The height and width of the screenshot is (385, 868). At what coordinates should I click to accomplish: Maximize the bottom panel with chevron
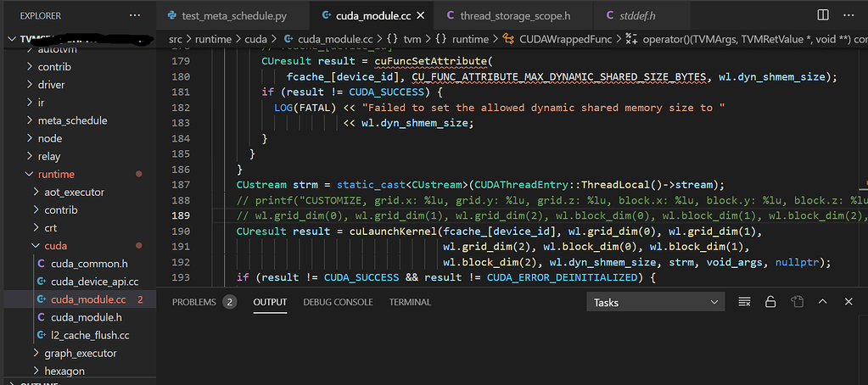click(x=822, y=302)
